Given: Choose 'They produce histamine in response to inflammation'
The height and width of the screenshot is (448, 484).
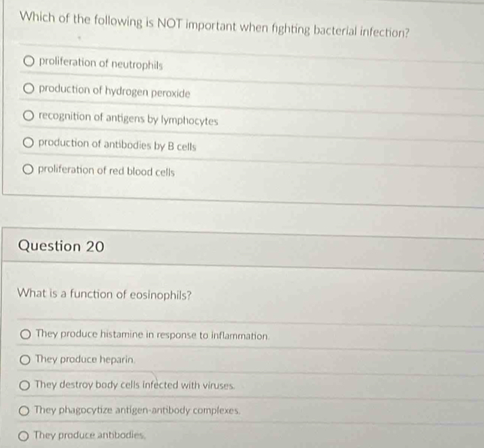Looking at the screenshot, I should pos(25,334).
